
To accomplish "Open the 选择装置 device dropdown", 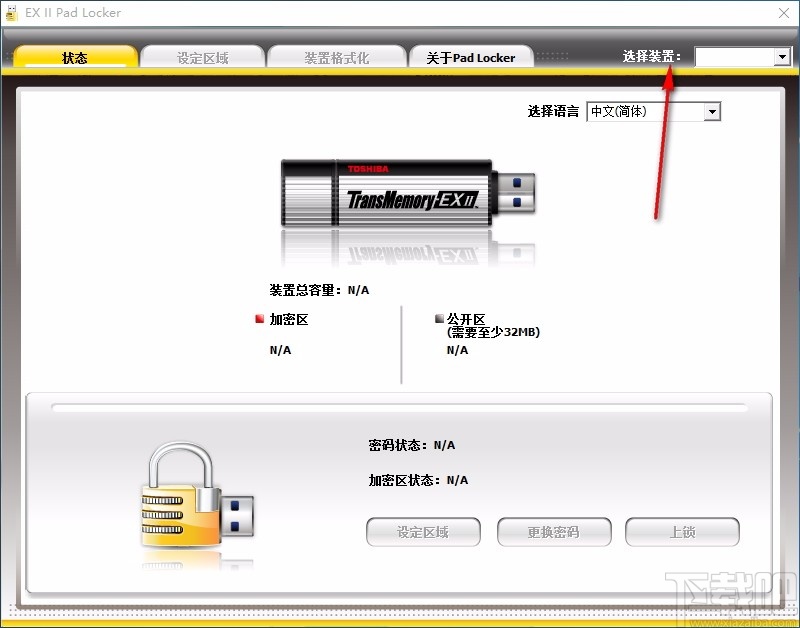I will coord(783,56).
